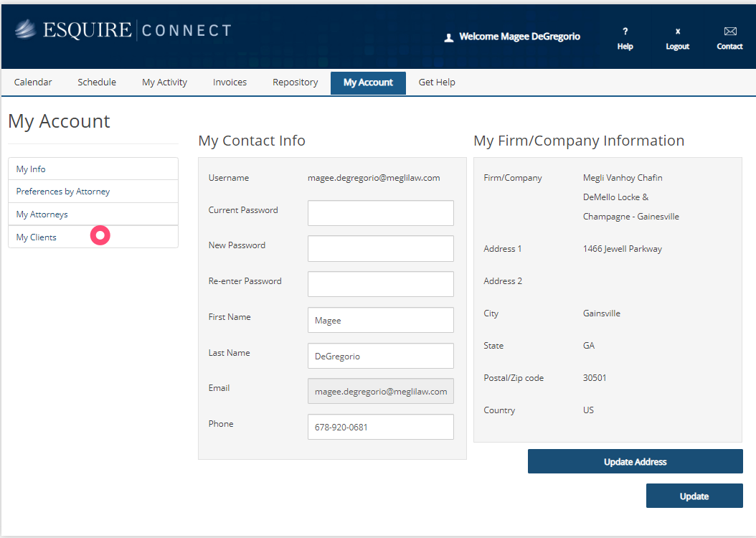The image size is (756, 538).
Task: Open the Contact envelope icon
Action: point(729,32)
